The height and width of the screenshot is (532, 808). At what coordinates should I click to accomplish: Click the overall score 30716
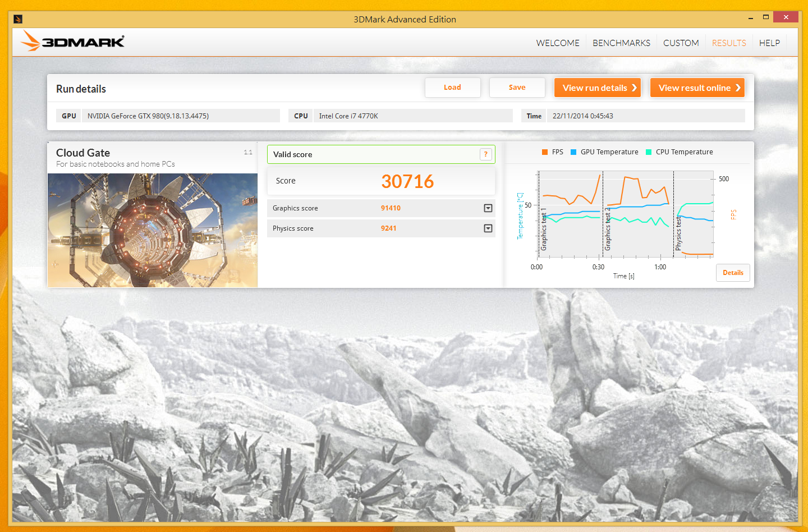[407, 181]
